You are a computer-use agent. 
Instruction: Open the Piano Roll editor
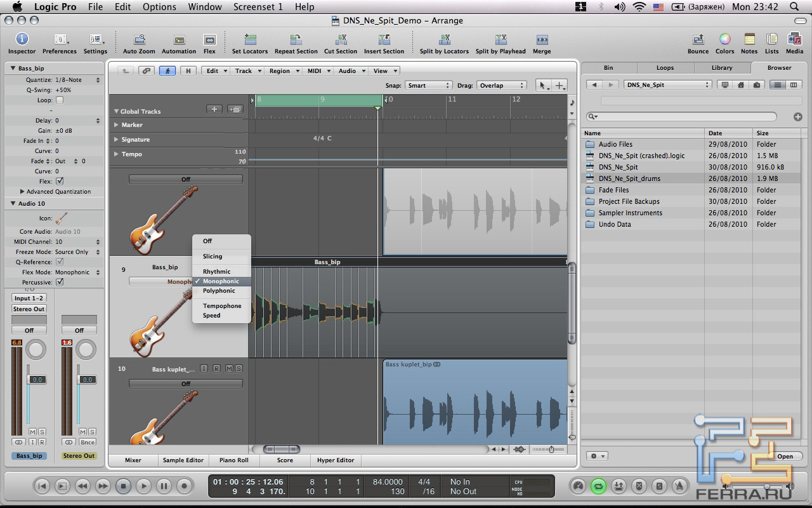[233, 460]
